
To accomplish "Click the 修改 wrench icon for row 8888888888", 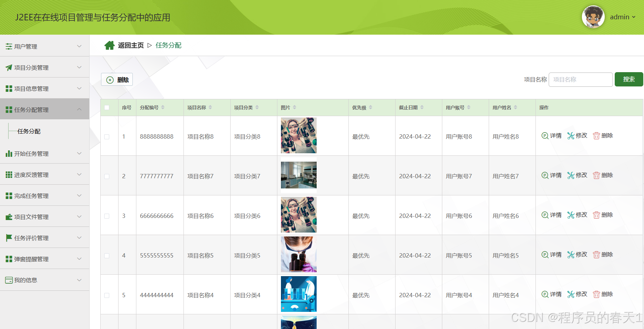I will click(x=571, y=136).
